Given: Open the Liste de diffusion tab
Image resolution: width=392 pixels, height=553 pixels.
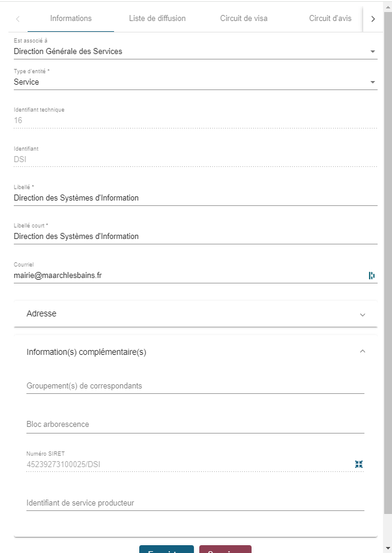Looking at the screenshot, I should (157, 19).
